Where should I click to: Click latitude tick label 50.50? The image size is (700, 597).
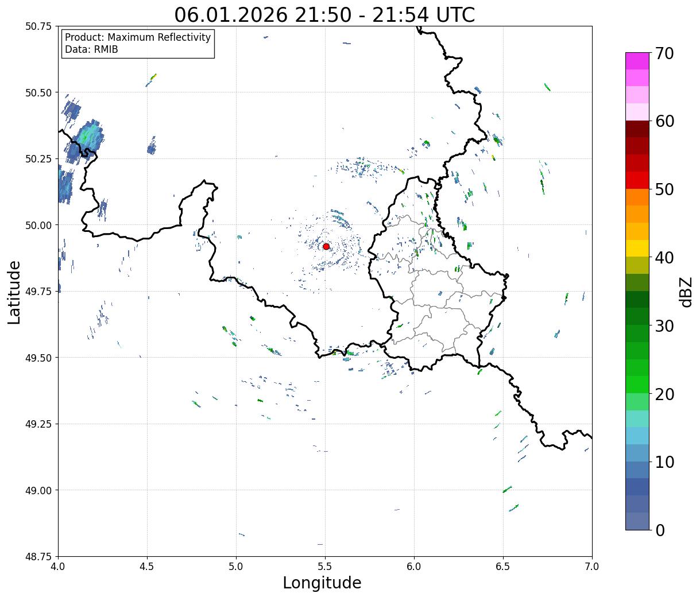(38, 92)
